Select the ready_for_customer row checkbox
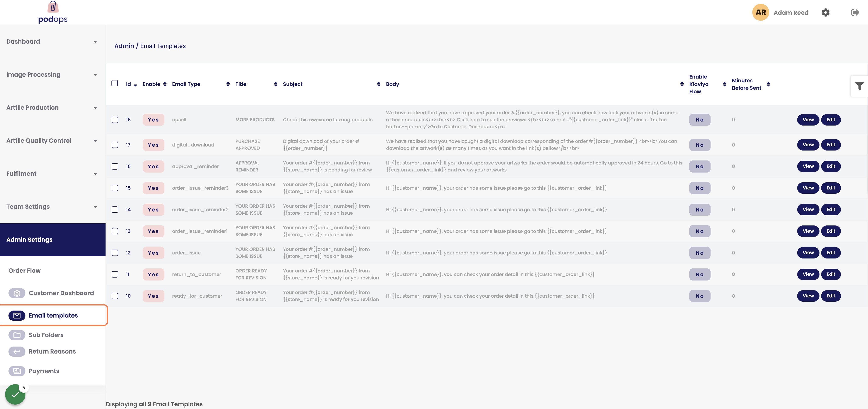Viewport: 868px width, 409px height. tap(115, 296)
